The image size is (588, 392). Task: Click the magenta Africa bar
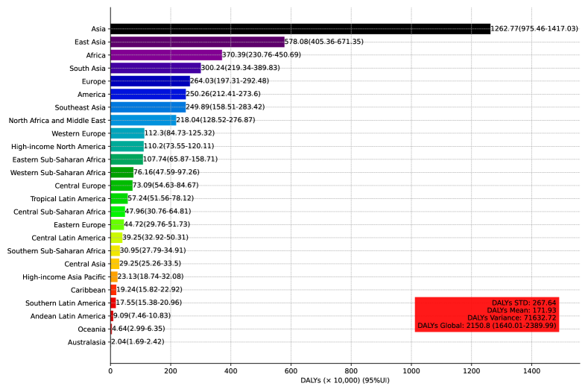[x=166, y=55]
